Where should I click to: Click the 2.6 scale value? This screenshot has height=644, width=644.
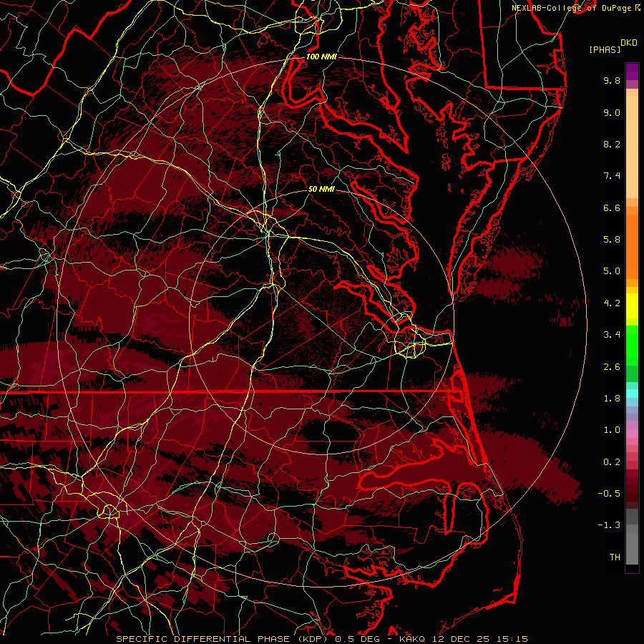point(612,367)
